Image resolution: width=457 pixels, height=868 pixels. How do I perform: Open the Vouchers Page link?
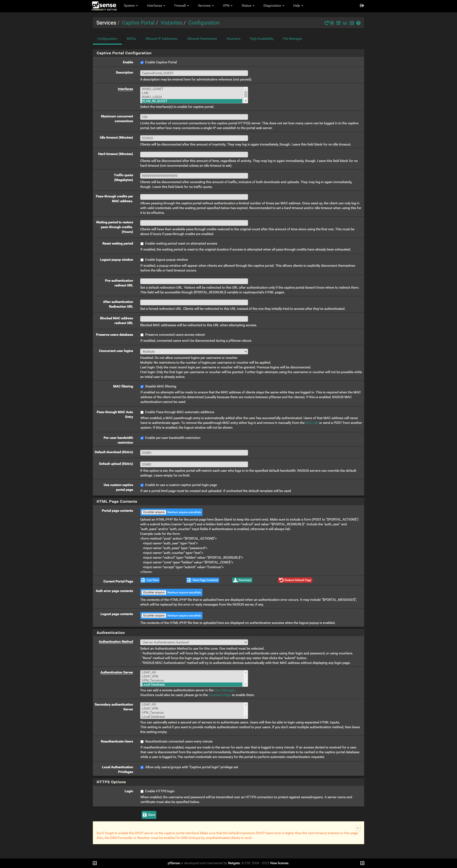220,695
